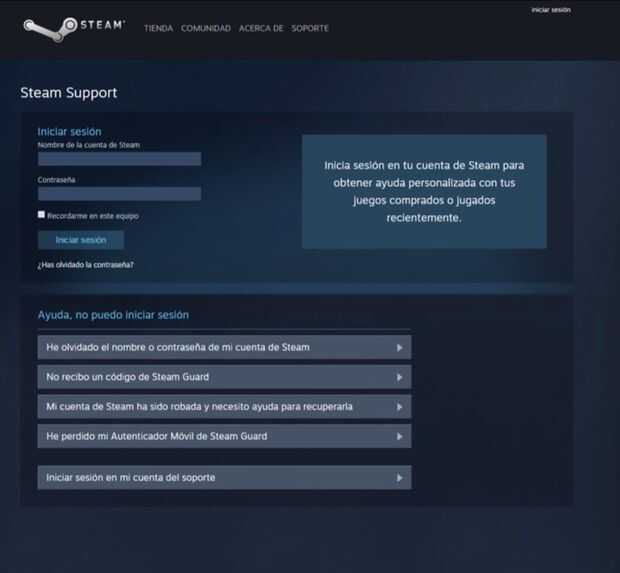Focus the 'Nombre de la cuenta de Steam' field
The image size is (620, 573).
pyautogui.click(x=119, y=159)
